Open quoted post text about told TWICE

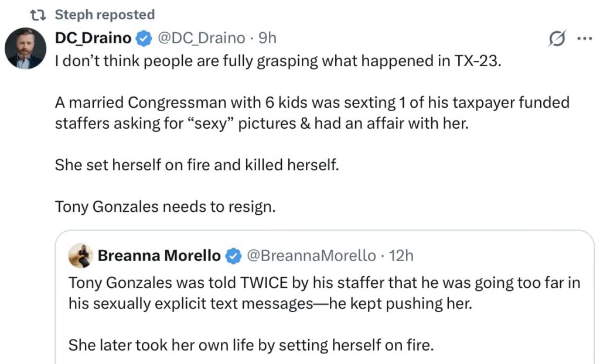click(324, 293)
